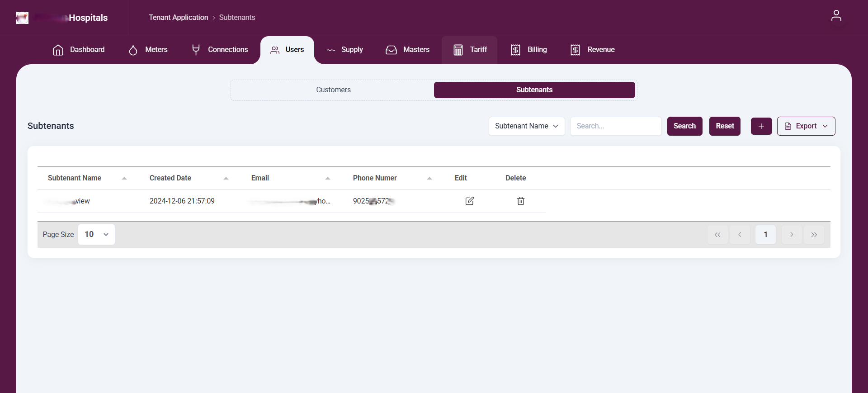Click the edit pencil icon in row
The image size is (868, 393).
469,201
